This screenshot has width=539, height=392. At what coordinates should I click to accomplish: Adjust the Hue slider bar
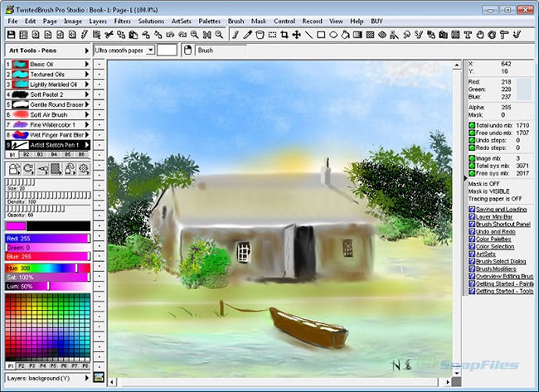[48, 268]
